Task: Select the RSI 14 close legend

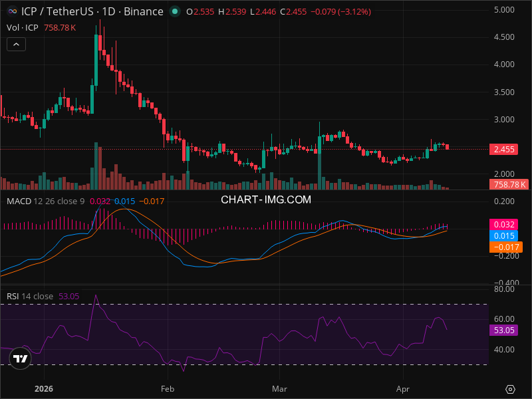Action: (x=30, y=296)
